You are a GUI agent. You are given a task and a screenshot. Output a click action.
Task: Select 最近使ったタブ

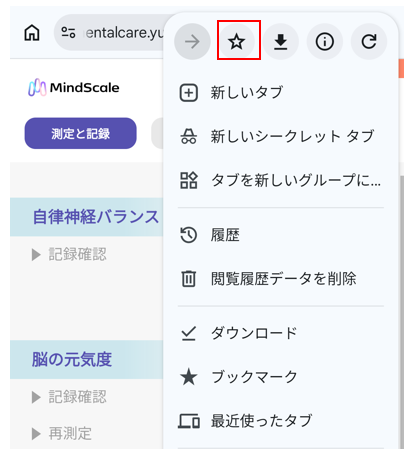[x=281, y=421]
